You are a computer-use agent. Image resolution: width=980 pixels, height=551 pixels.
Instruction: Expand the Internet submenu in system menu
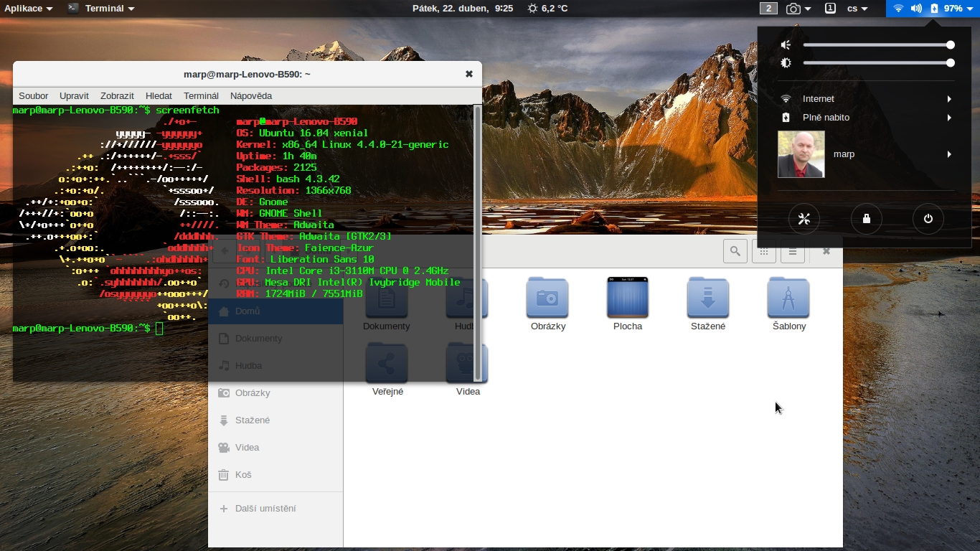click(x=866, y=99)
